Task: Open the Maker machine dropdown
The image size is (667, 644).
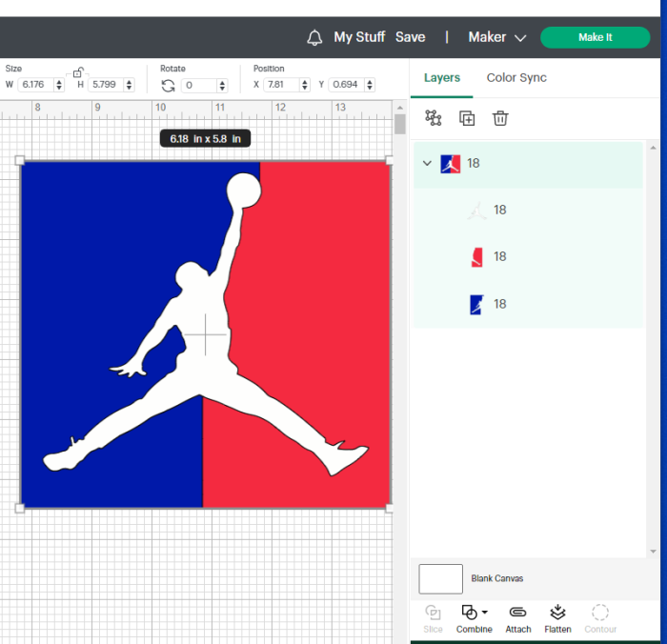Action: (x=496, y=37)
